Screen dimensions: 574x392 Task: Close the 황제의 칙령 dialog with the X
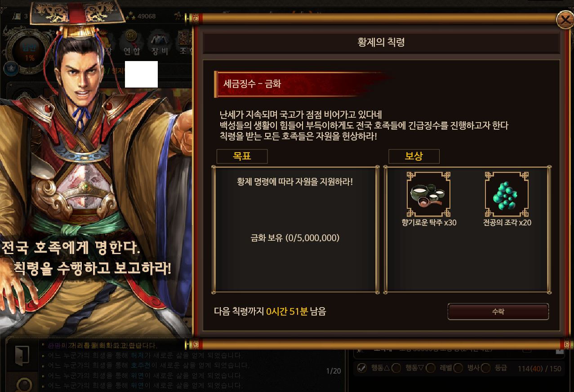click(565, 20)
